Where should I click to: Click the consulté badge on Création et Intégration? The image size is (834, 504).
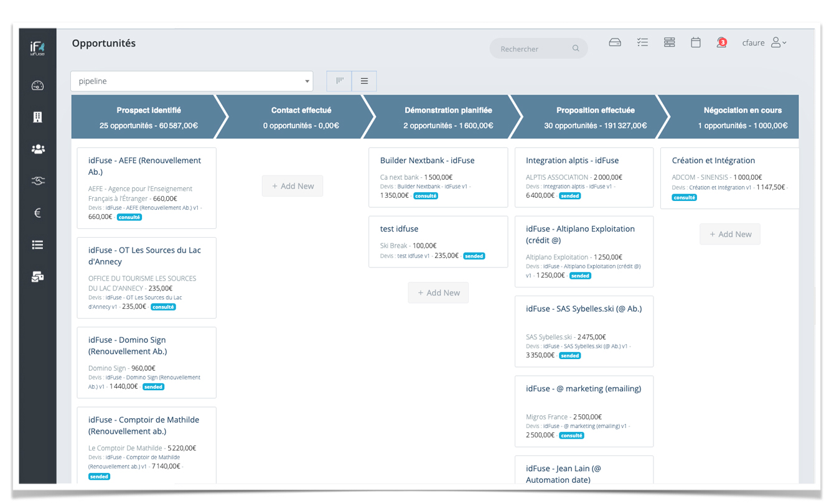pos(684,197)
